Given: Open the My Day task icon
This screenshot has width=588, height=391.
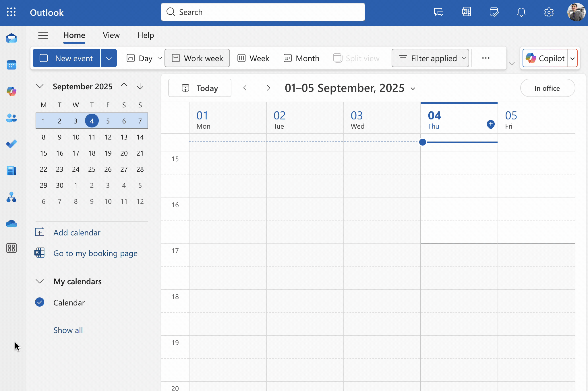Looking at the screenshot, I should point(494,12).
